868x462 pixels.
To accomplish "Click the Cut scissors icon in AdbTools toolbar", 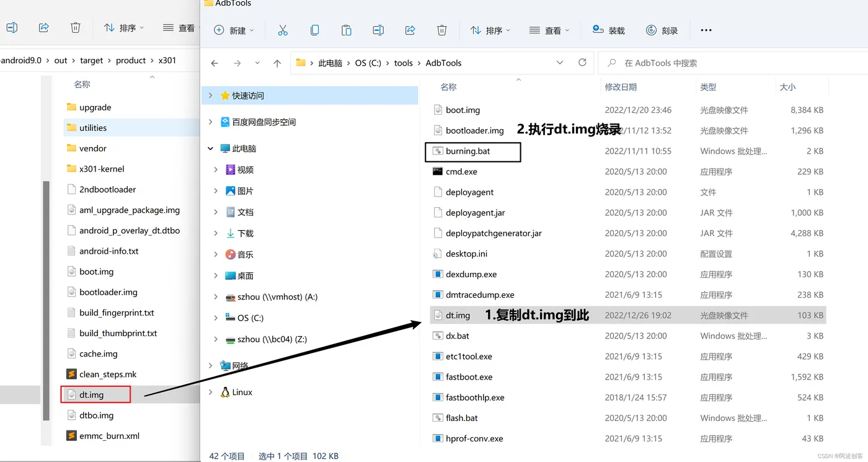I will point(283,30).
